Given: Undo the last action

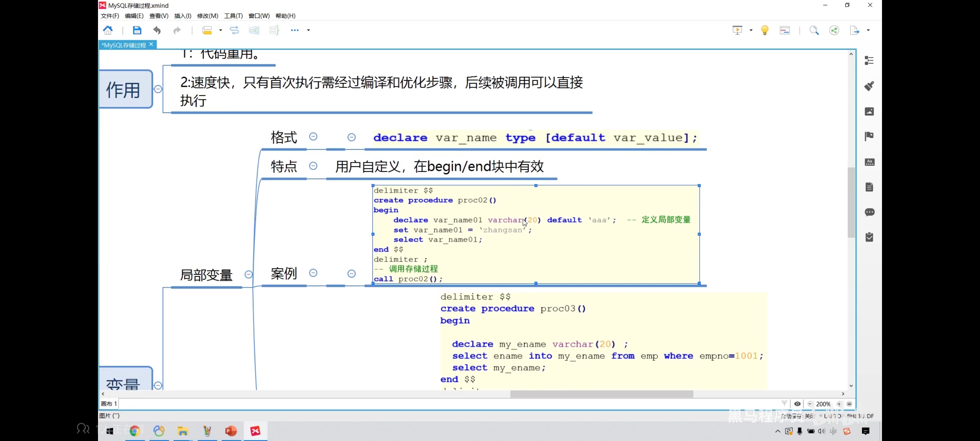Looking at the screenshot, I should click(157, 30).
